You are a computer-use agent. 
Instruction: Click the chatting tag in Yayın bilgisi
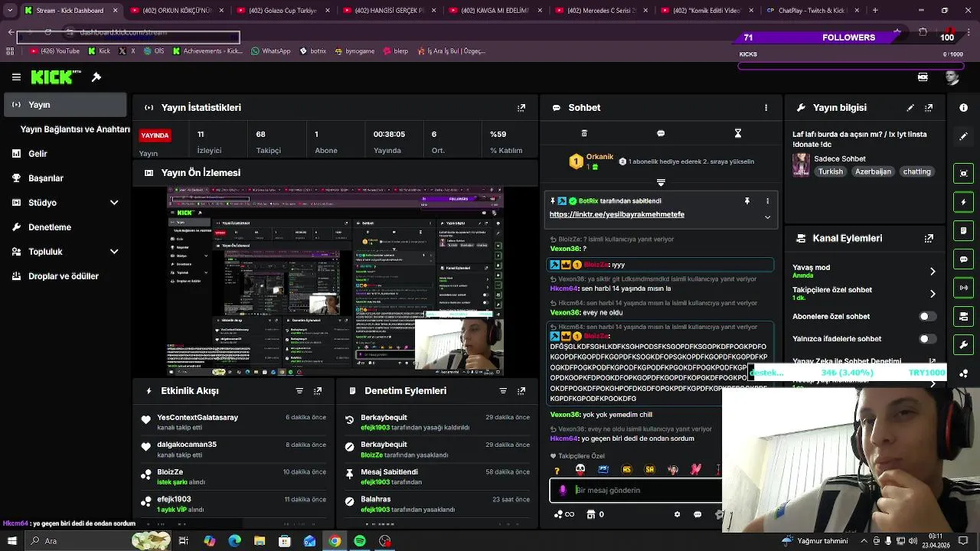click(916, 172)
